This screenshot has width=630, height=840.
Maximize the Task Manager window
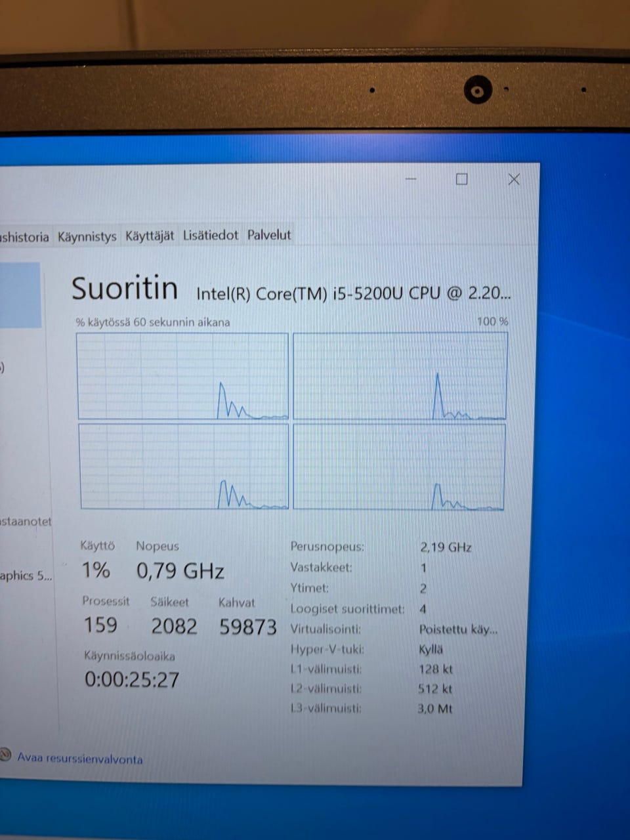(x=461, y=178)
